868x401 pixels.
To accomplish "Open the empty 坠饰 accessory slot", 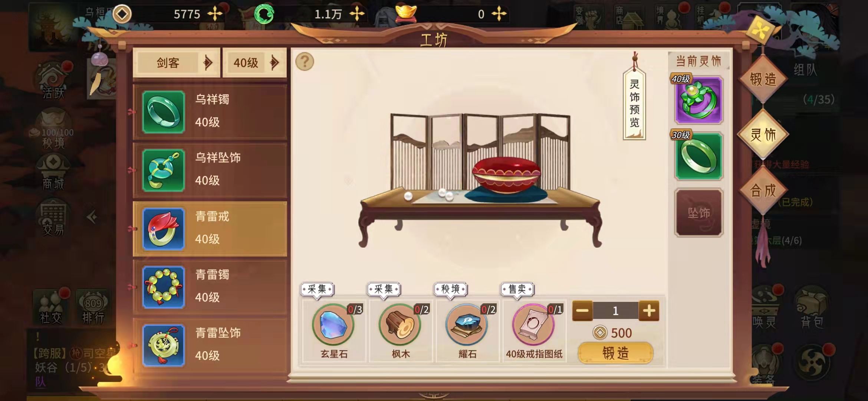I will 699,213.
